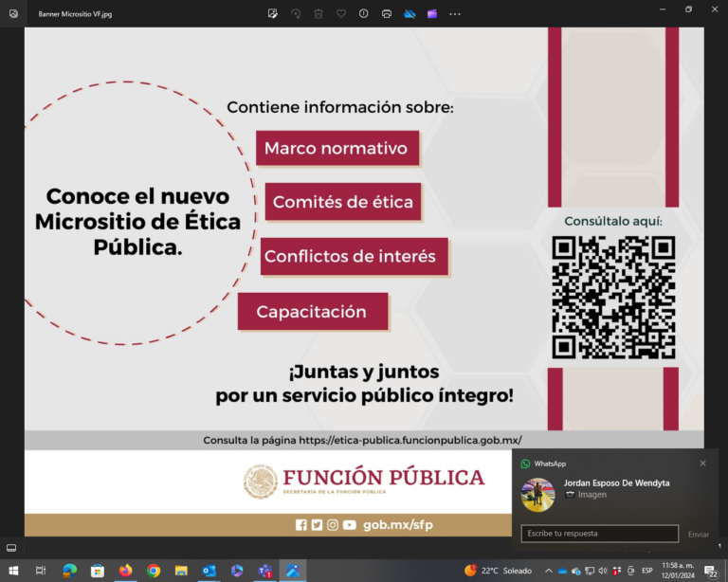Switch ESP keyboard language indicator
The height and width of the screenshot is (582, 728).
click(x=647, y=571)
